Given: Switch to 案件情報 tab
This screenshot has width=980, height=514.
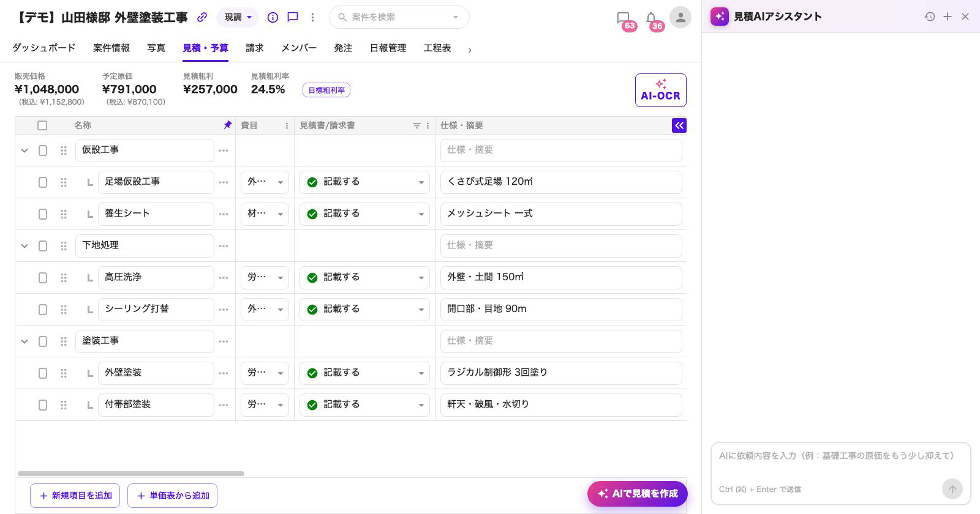Looking at the screenshot, I should tap(111, 48).
